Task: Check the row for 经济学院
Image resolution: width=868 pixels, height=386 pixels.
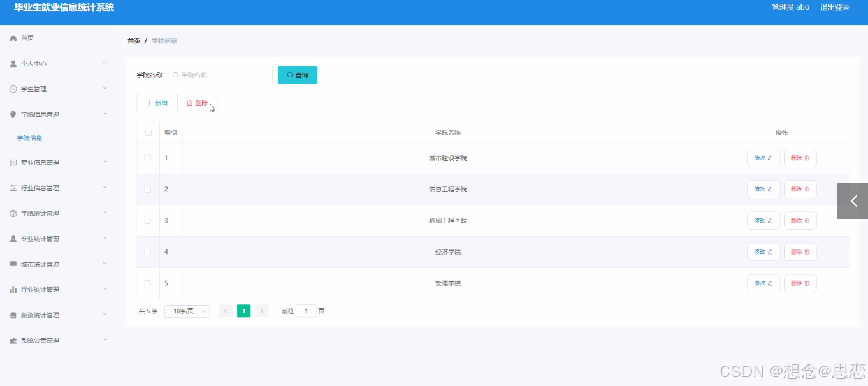Action: point(148,252)
